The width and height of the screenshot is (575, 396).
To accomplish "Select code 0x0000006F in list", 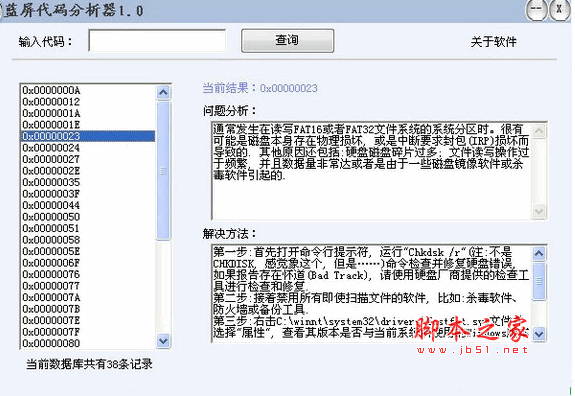I will point(88,263).
